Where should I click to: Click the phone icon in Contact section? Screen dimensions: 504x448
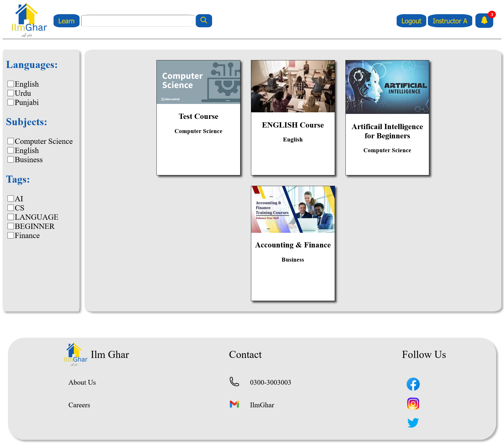click(234, 382)
